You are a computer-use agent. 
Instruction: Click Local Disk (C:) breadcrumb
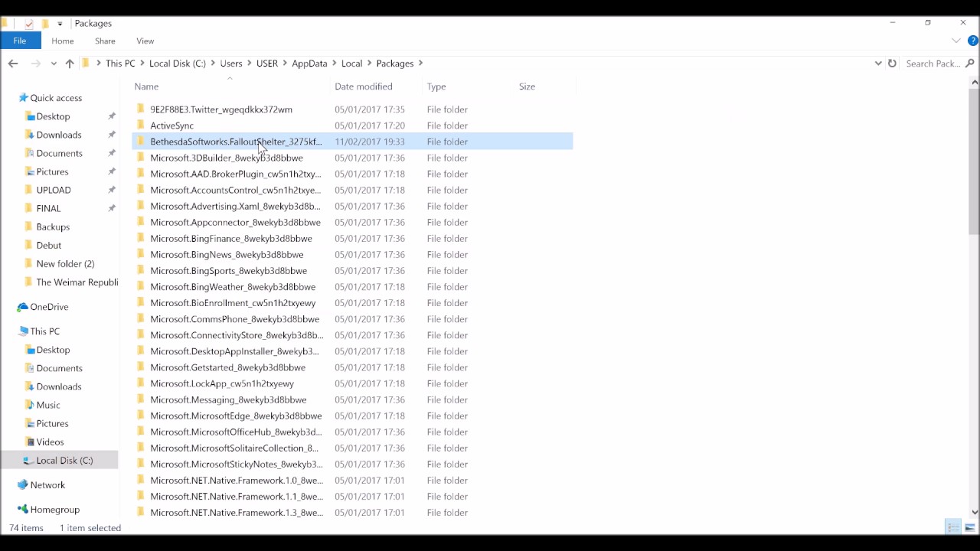(x=178, y=64)
